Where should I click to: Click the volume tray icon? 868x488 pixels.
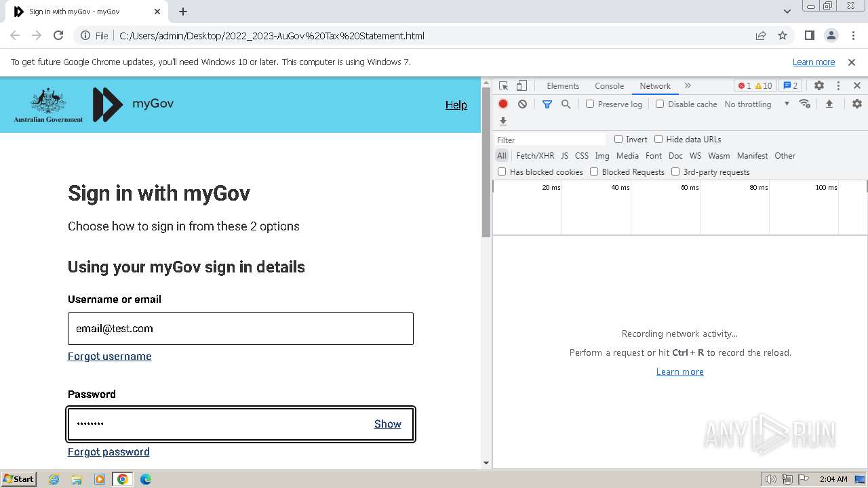[770, 479]
